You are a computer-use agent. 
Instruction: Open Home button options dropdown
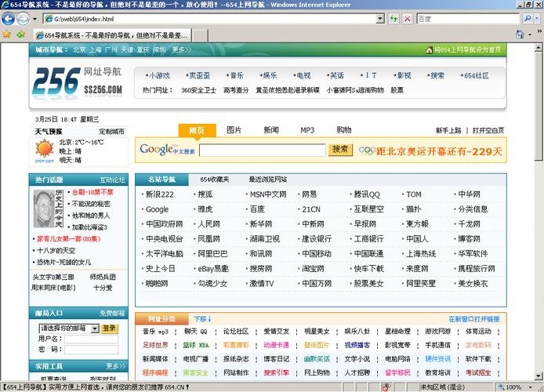[x=529, y=34]
